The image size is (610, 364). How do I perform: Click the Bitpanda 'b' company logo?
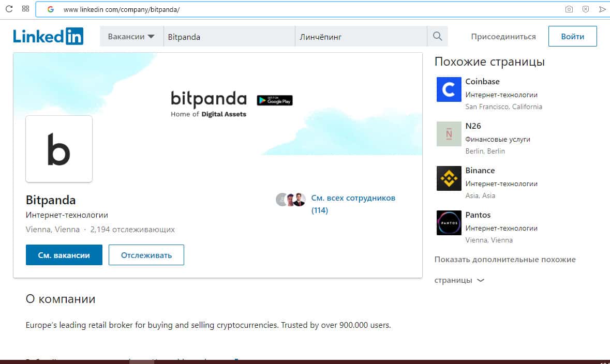[x=59, y=149]
